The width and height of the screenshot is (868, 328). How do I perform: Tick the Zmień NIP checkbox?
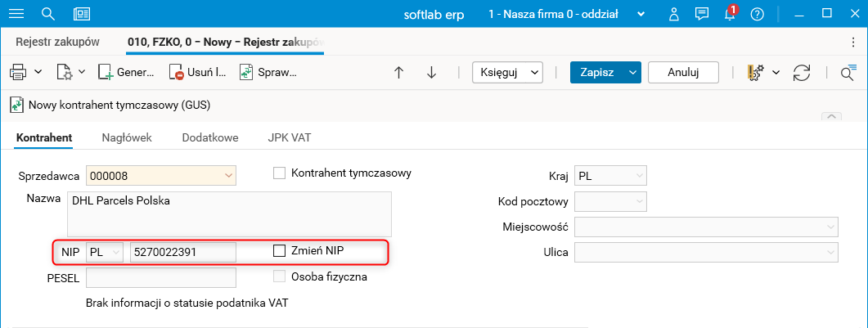(279, 250)
